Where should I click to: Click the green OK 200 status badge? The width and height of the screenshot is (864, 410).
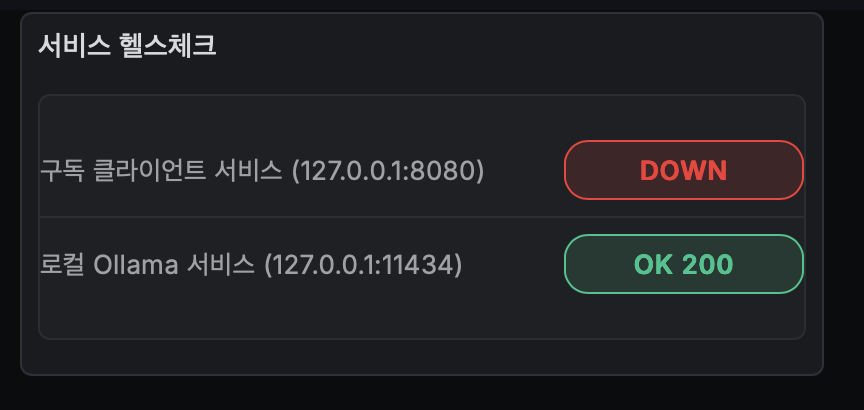[x=683, y=264]
